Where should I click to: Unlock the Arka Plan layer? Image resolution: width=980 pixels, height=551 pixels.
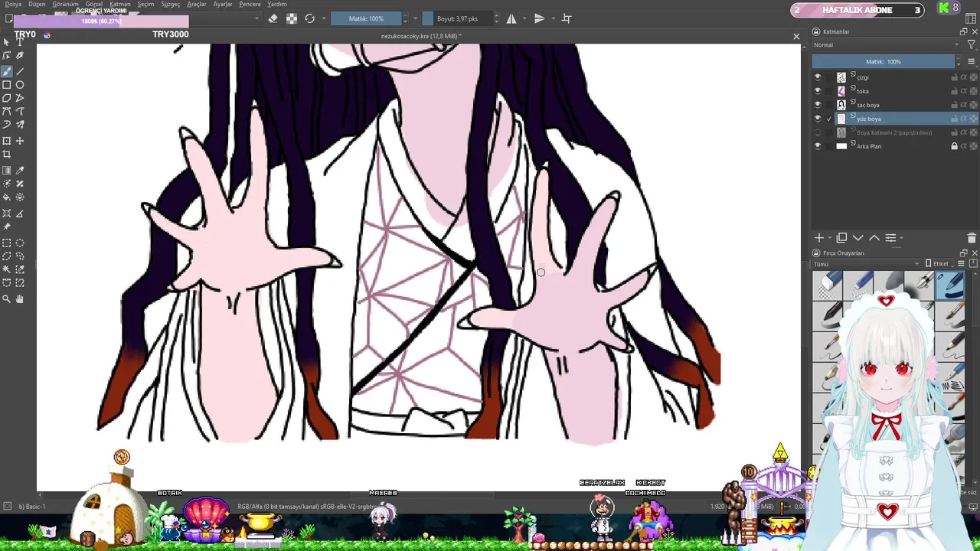click(x=954, y=146)
